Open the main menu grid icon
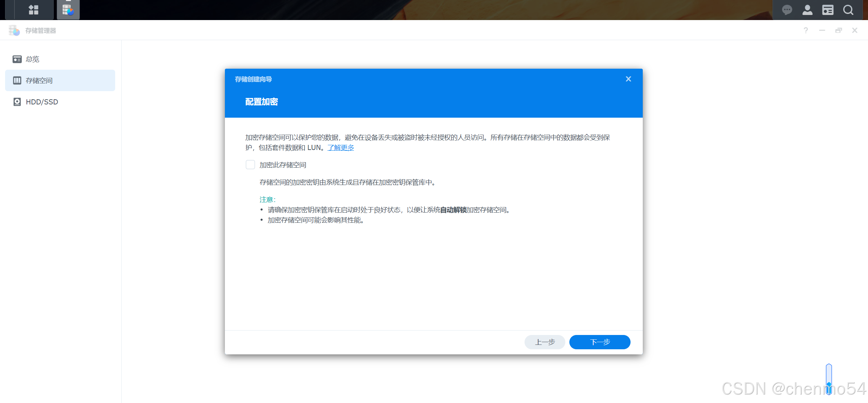 pos(33,10)
